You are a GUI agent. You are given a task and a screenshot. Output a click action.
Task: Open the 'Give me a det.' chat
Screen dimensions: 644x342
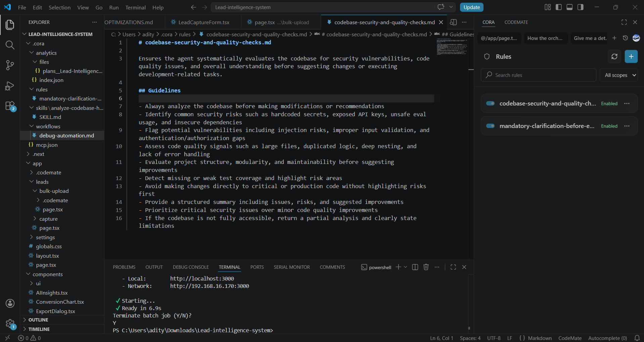point(590,38)
